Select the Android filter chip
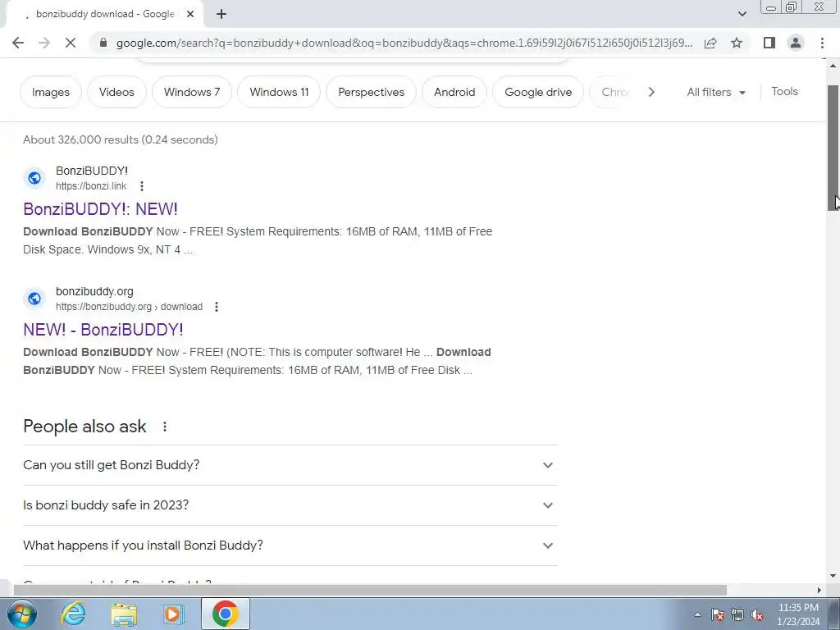Screen dimensions: 840x630 pos(454,92)
